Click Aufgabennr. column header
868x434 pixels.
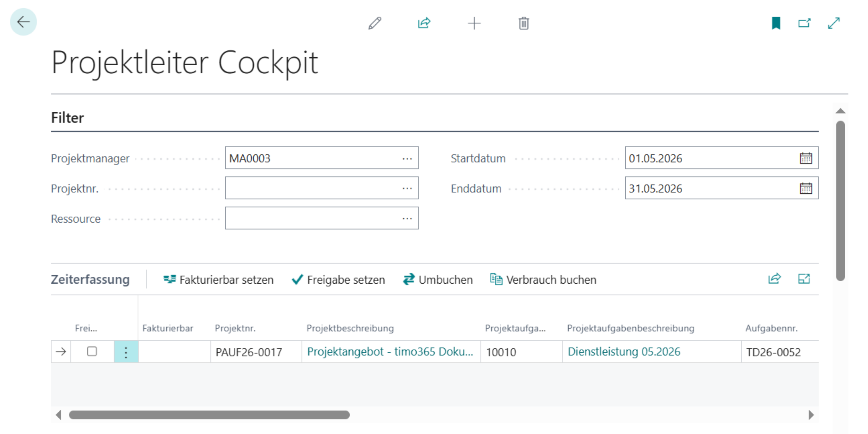(771, 328)
